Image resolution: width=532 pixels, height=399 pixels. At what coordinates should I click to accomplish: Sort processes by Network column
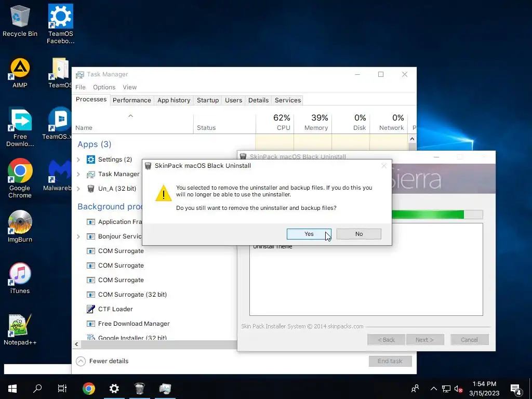389,123
